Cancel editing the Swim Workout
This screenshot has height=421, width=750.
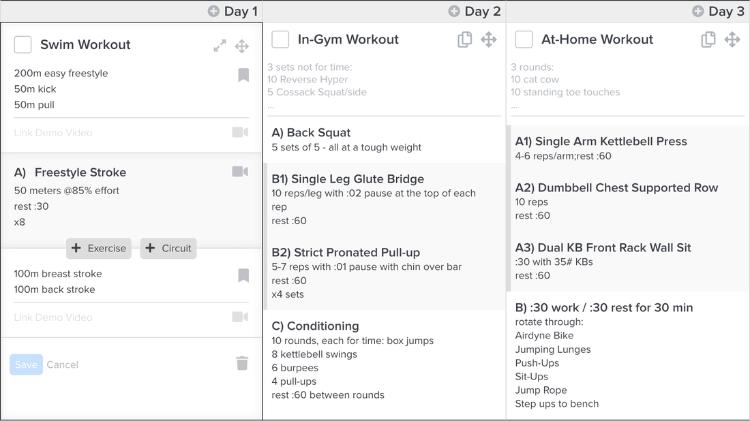click(x=62, y=365)
